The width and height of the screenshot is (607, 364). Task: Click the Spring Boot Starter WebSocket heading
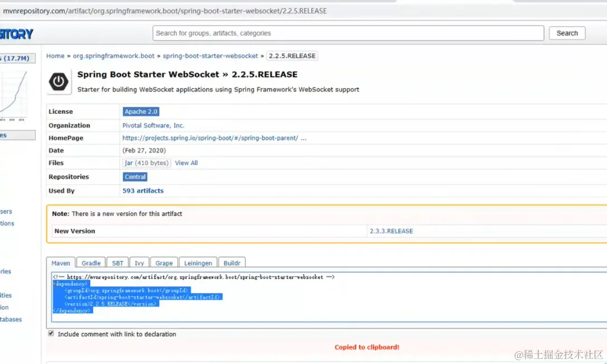[188, 74]
